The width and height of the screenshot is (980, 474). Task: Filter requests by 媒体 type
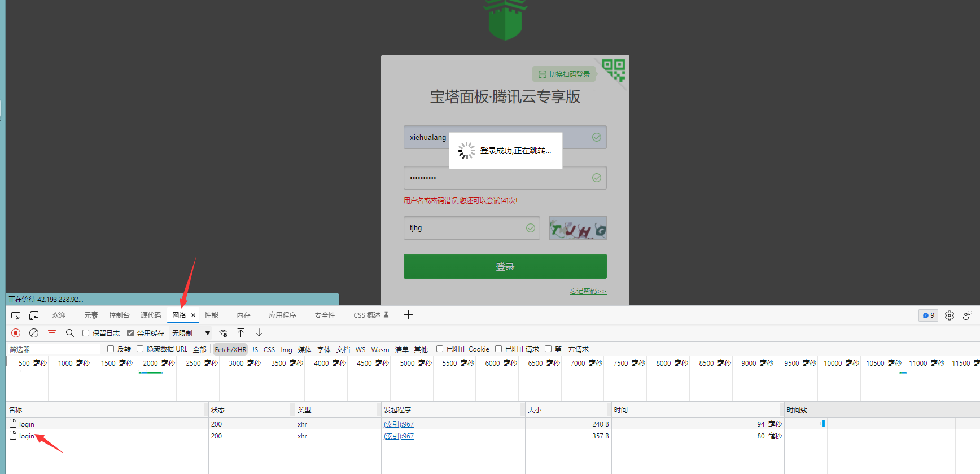(304, 349)
